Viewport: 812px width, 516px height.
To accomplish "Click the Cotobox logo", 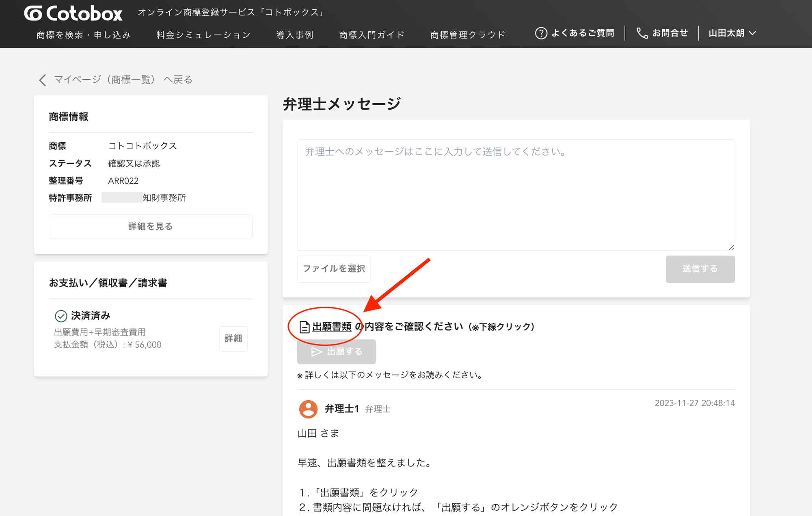I will tap(73, 13).
